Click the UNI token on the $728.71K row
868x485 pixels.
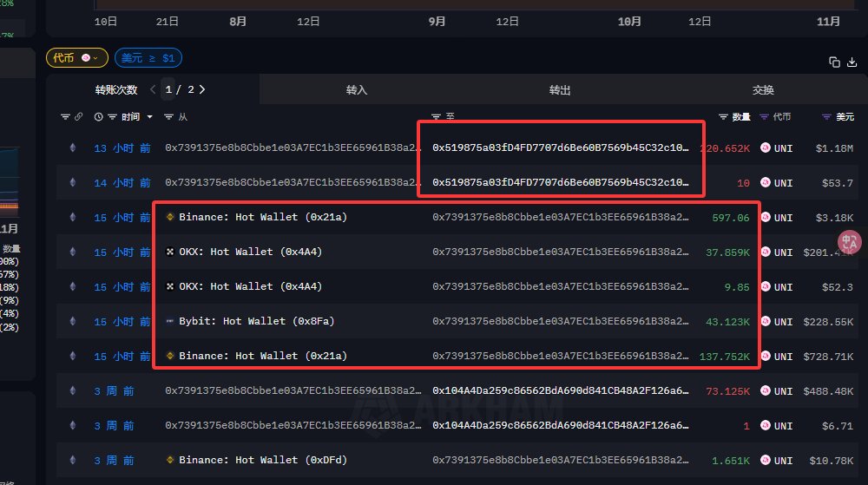[777, 357]
